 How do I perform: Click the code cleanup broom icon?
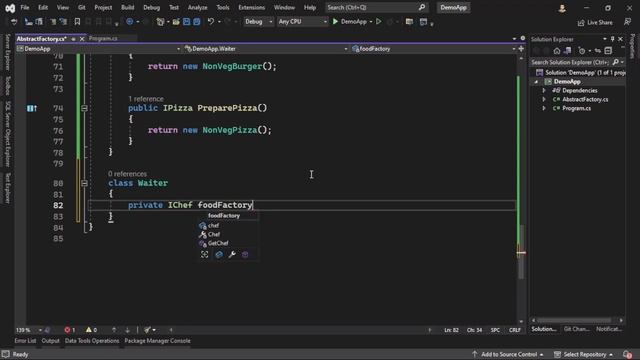coord(147,330)
